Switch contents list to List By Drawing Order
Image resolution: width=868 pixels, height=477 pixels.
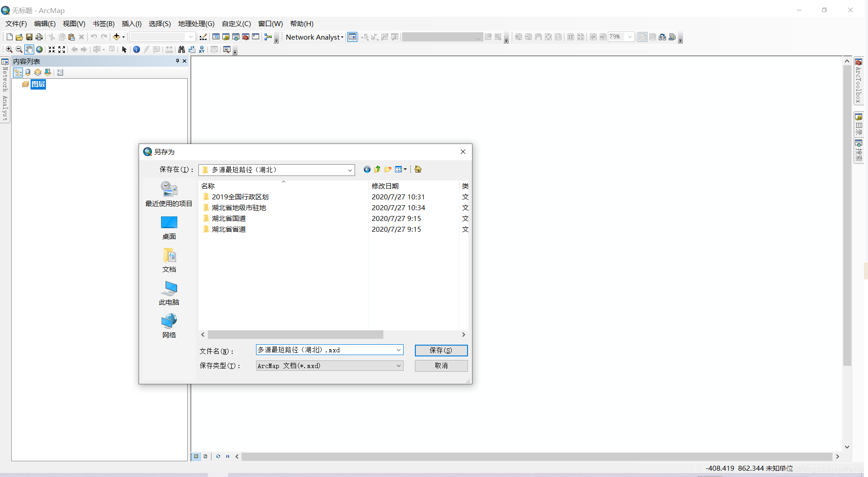point(18,72)
